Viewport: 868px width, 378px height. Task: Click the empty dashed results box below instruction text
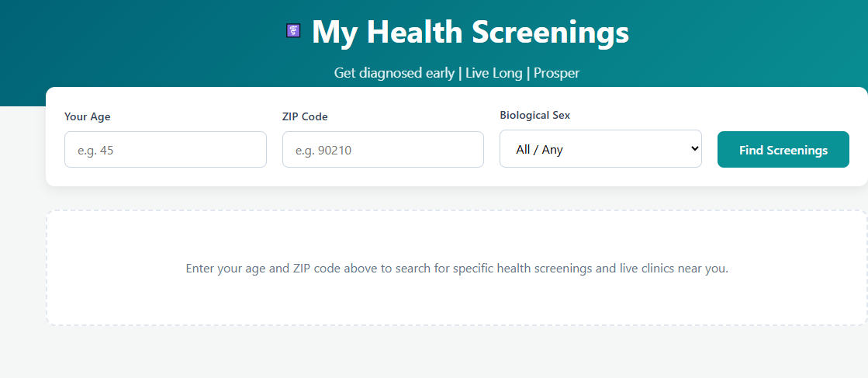[457, 302]
